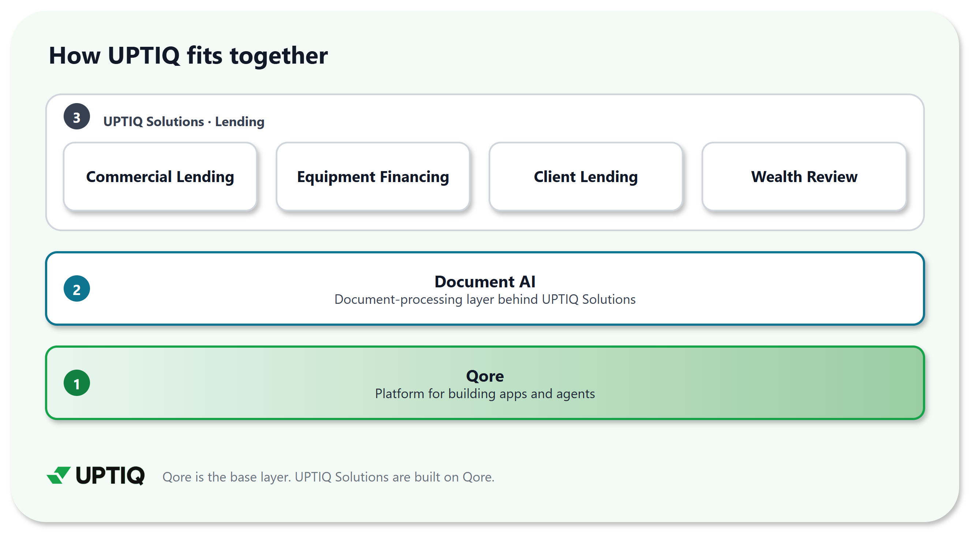The width and height of the screenshot is (980, 544).
Task: Click the number 1 green circle badge
Action: (x=77, y=383)
